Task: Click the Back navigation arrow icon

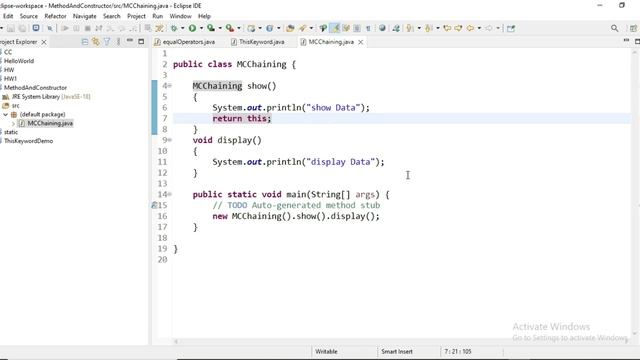Action: click(x=470, y=28)
